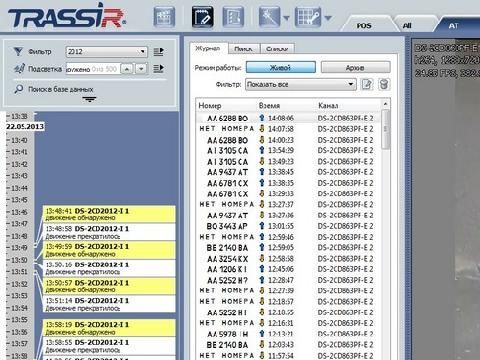This screenshot has height=360, width=480.
Task: Click the settings tools icon
Action: (x=269, y=17)
